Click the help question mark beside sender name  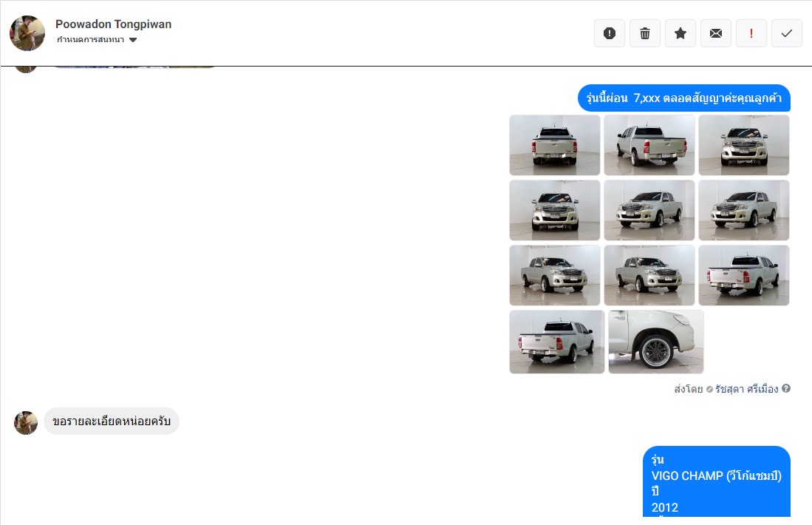click(x=786, y=388)
